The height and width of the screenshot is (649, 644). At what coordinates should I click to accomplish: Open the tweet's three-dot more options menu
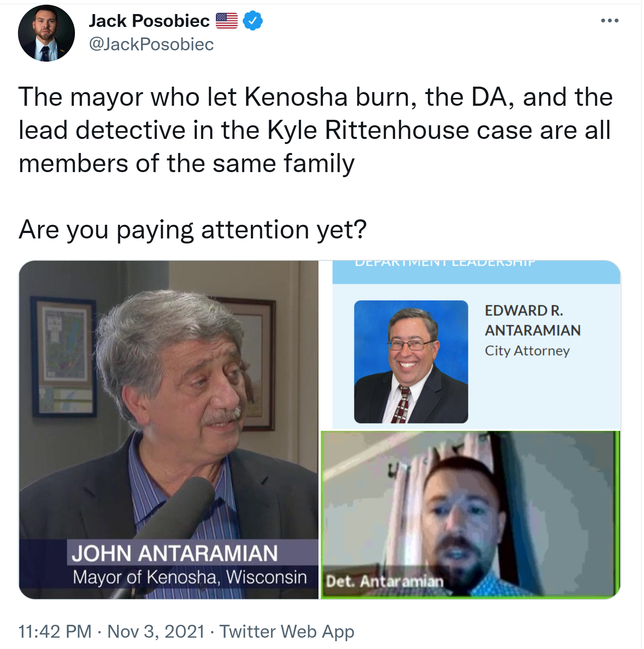[x=610, y=21]
